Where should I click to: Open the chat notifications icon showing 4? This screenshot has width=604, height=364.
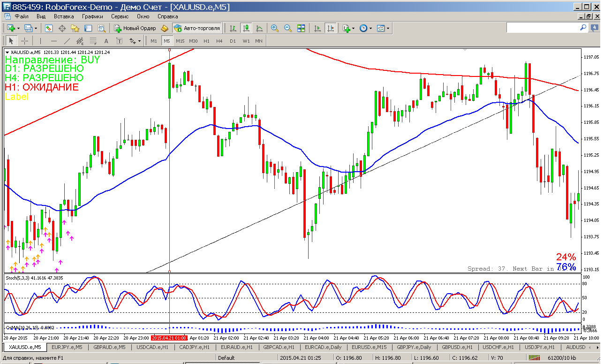click(594, 28)
